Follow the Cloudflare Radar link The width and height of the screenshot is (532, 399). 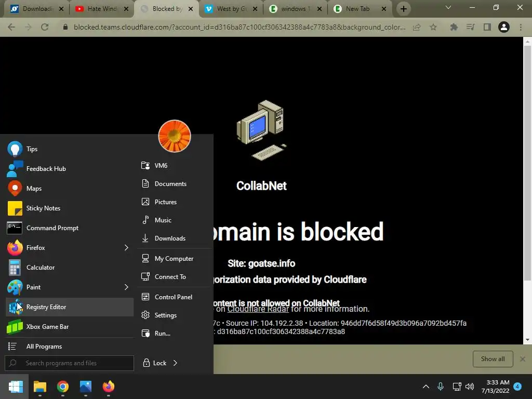(x=258, y=309)
